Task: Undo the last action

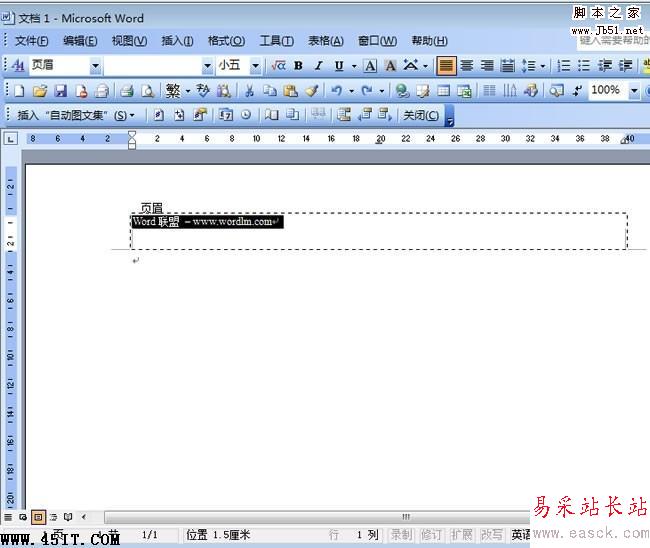Action: coord(337,90)
